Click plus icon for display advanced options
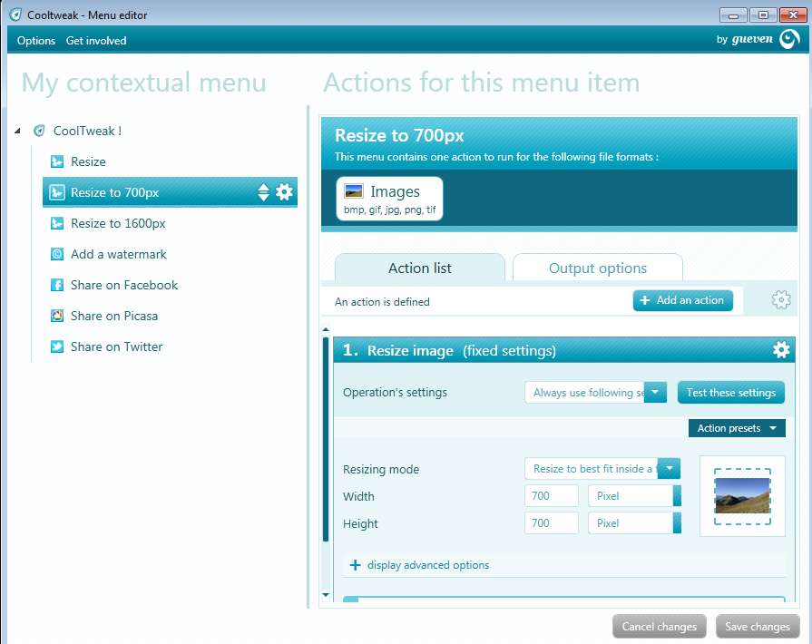Image resolution: width=812 pixels, height=644 pixels. [x=355, y=565]
